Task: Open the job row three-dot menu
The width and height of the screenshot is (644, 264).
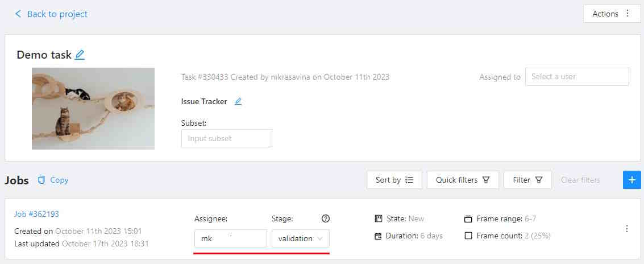Action: (x=627, y=229)
